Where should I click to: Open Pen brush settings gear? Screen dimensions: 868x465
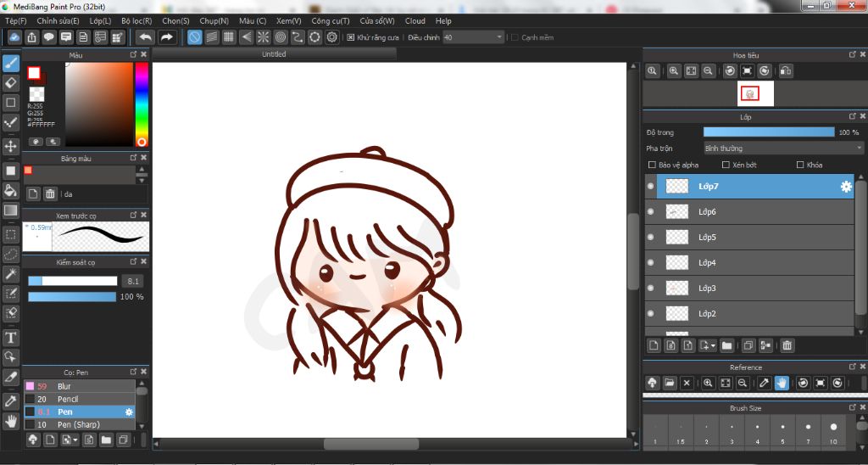point(129,412)
